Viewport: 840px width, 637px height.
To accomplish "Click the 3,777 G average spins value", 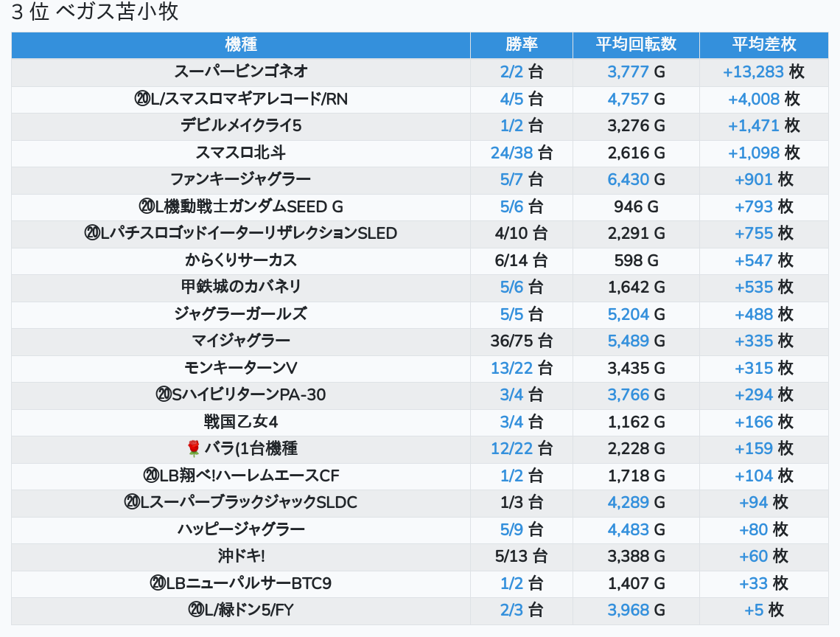I will point(636,72).
